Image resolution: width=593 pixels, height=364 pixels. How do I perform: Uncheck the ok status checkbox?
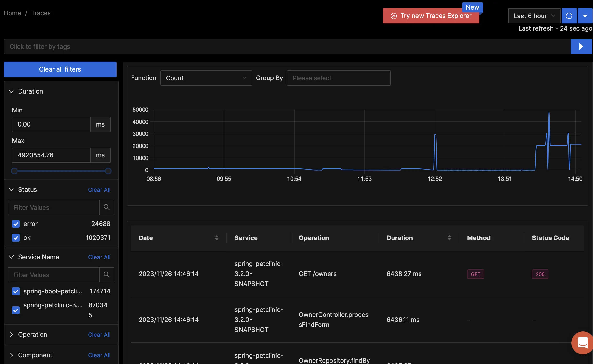coord(16,238)
